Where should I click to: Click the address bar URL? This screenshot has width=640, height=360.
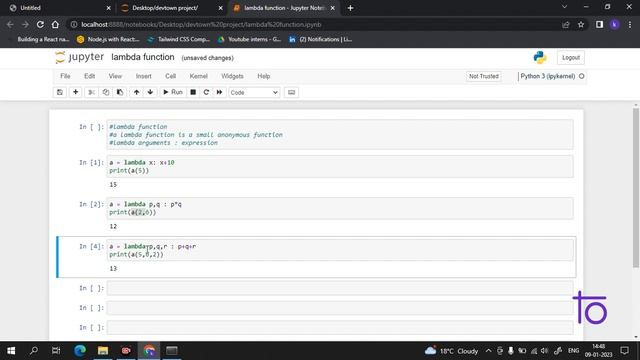point(201,24)
